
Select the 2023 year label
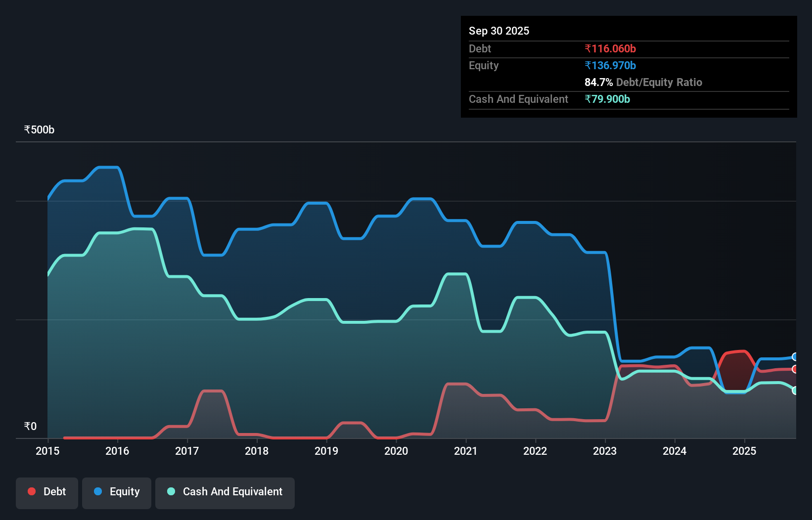(x=604, y=451)
